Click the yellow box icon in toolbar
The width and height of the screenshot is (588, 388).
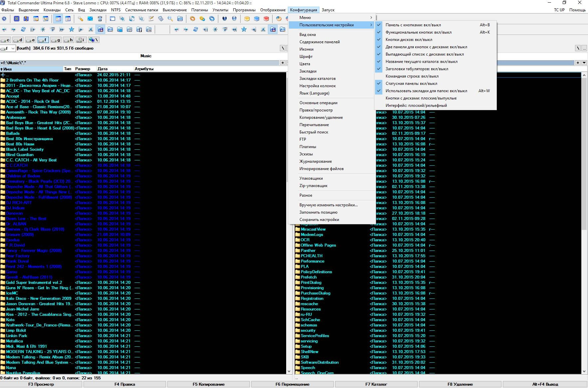click(247, 19)
